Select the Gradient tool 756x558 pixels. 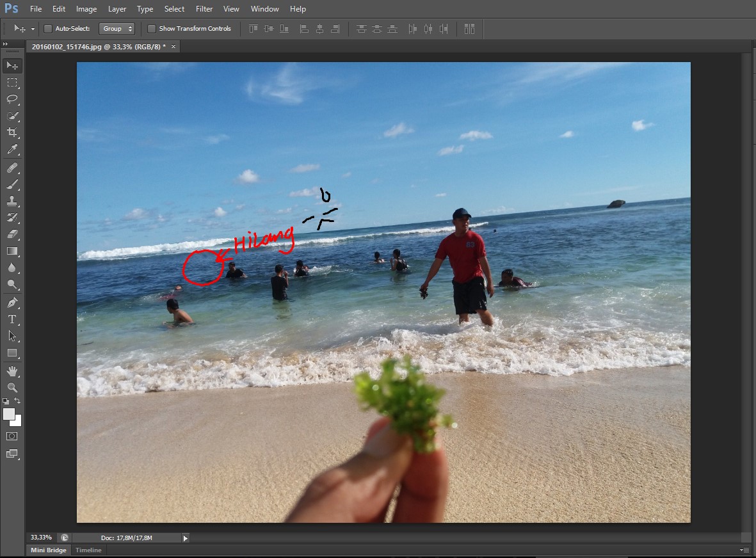click(12, 251)
